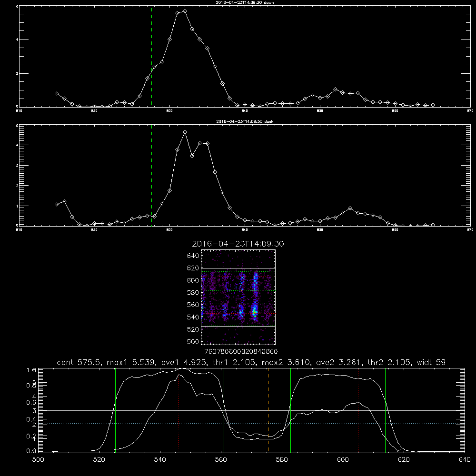The image size is (476, 476).
Task: Click the 'max2 3.610' statistic
Action: tap(286, 362)
